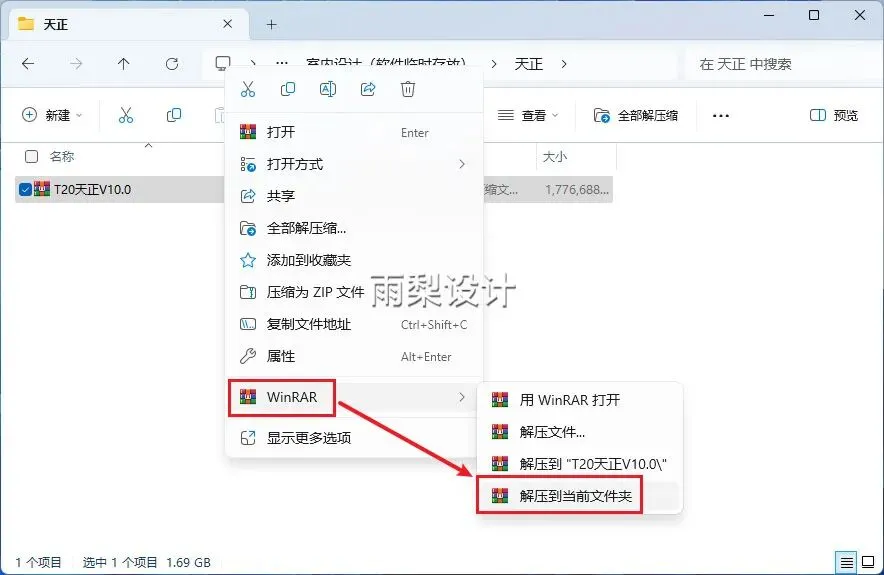Click the toolbar Copy icon beside 新建
The height and width of the screenshot is (575, 884).
(174, 115)
